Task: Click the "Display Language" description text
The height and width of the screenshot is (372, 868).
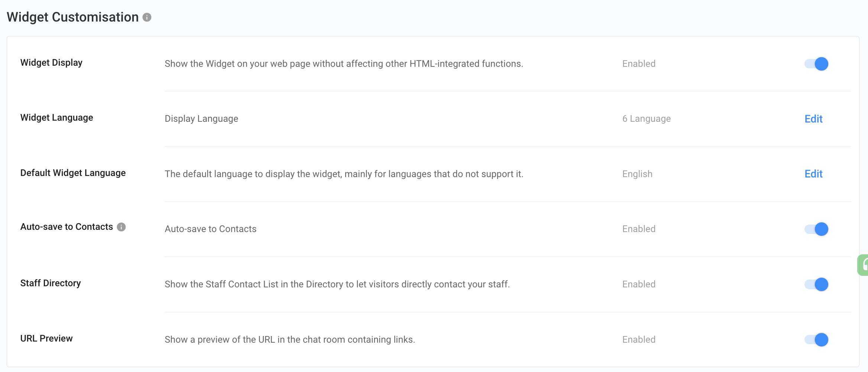Action: point(201,119)
